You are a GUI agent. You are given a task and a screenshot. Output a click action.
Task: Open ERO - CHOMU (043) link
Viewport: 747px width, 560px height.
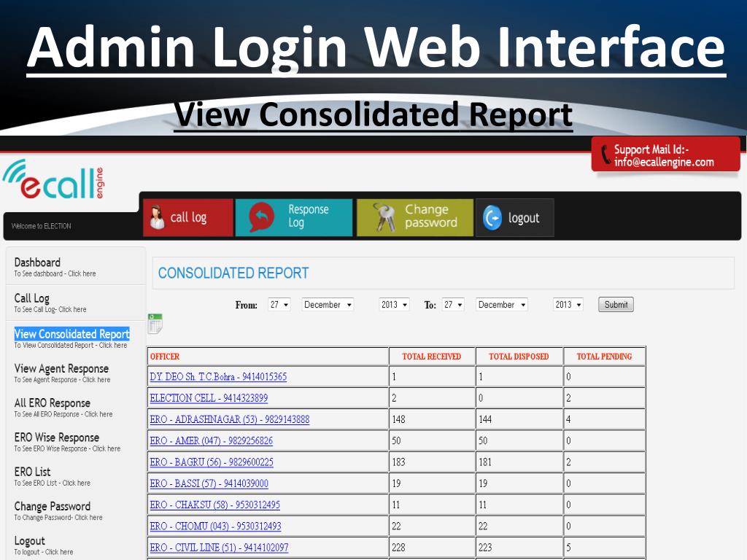[x=215, y=526]
